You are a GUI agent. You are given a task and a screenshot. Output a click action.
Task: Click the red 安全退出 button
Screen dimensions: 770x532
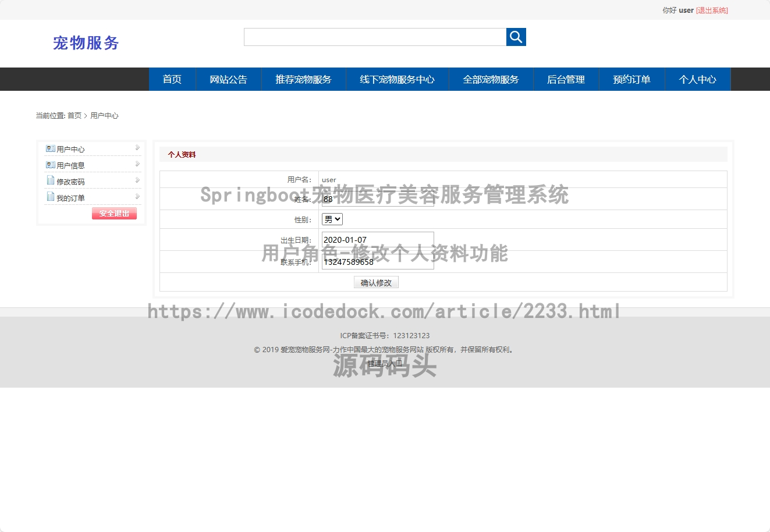(114, 214)
